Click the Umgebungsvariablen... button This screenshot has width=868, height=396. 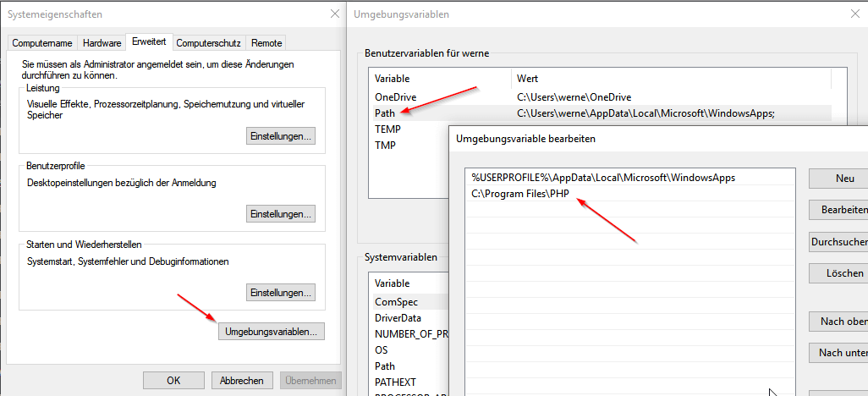point(271,332)
